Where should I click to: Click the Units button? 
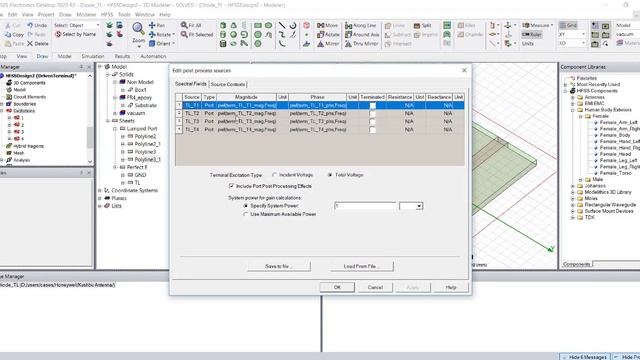click(x=528, y=43)
